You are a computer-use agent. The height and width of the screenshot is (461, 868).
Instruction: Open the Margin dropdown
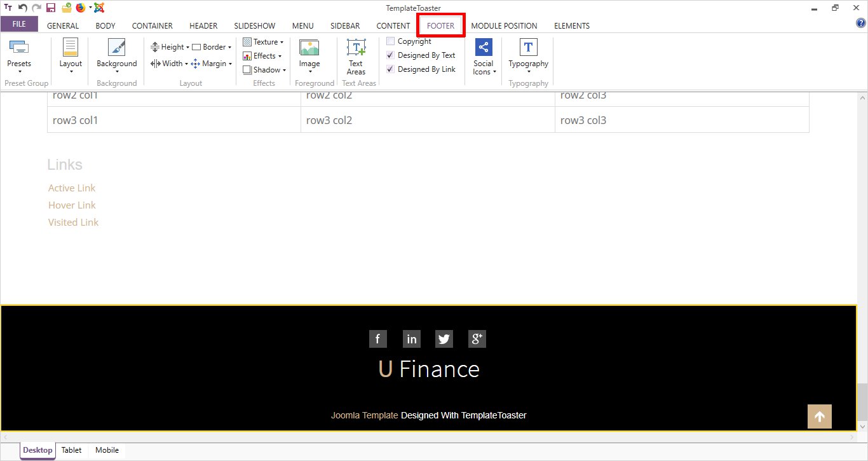[212, 64]
